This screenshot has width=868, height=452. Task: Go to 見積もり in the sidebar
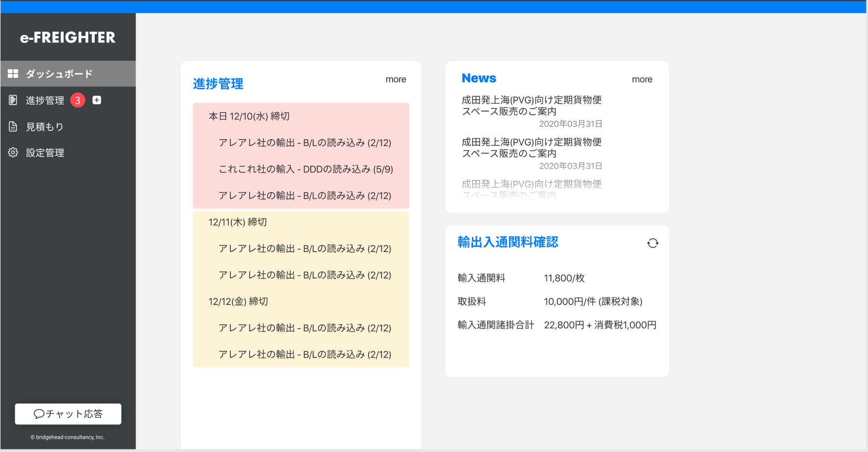[x=45, y=127]
